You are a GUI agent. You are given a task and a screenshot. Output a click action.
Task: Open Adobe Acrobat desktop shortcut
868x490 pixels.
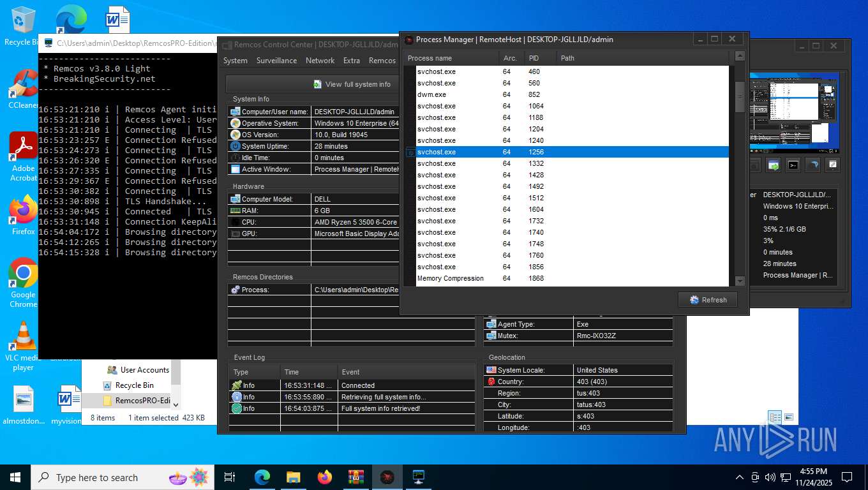click(23, 157)
